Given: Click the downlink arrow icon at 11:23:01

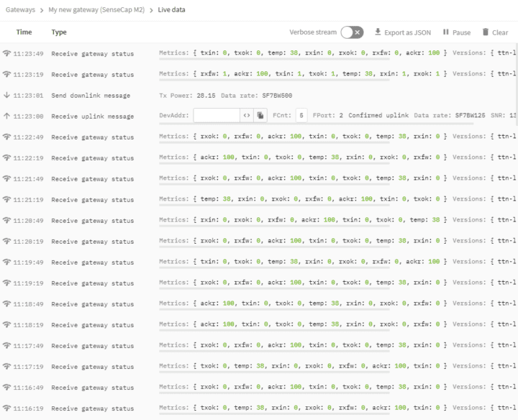Looking at the screenshot, I should 6,95.
